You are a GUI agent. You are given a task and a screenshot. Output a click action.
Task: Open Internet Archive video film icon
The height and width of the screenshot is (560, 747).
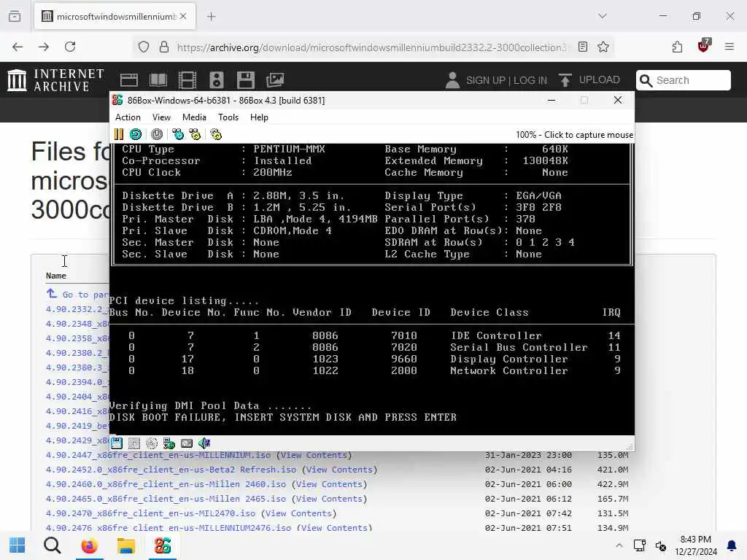pos(187,80)
